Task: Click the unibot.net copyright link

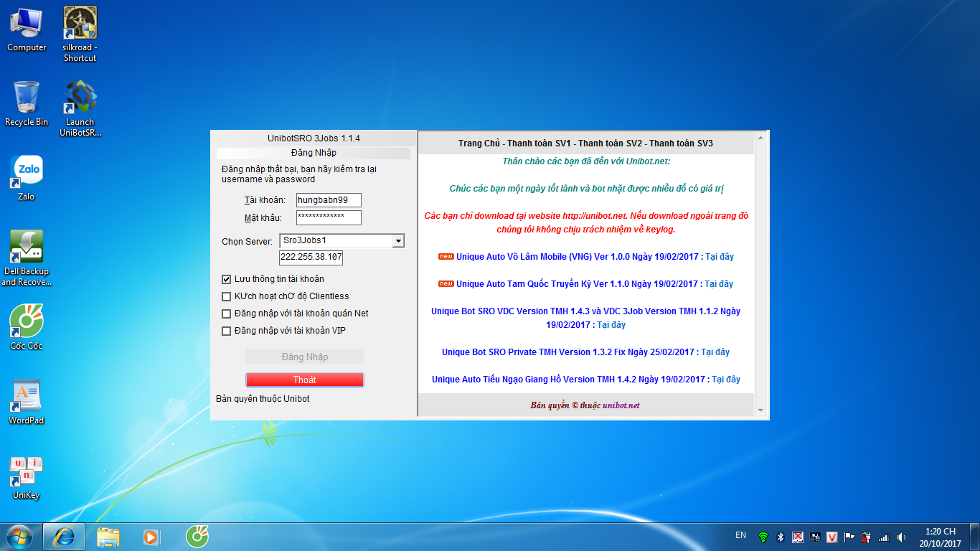Action: click(621, 405)
